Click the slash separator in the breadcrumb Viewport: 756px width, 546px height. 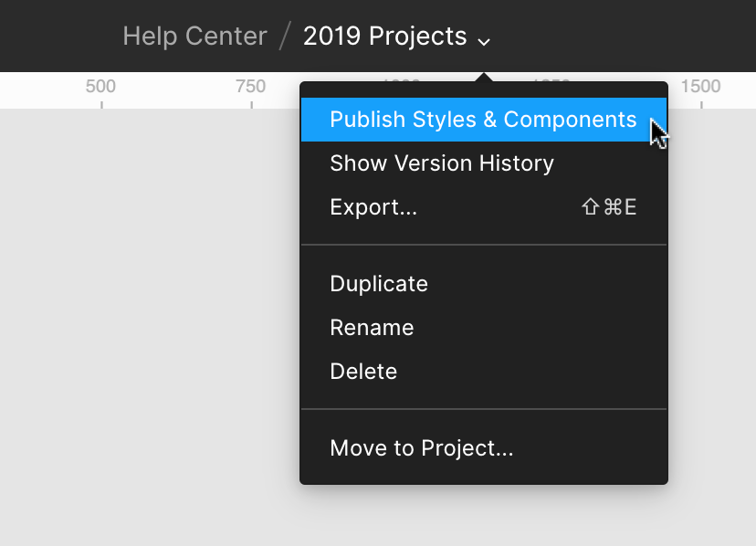tap(285, 37)
